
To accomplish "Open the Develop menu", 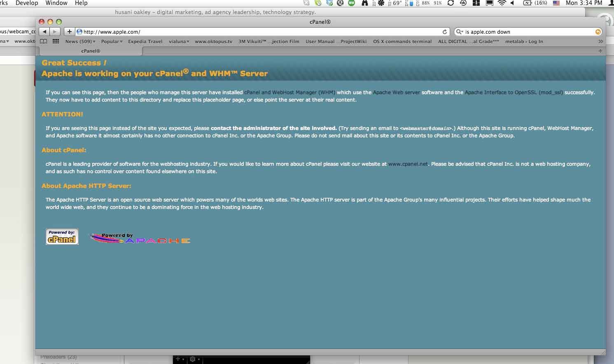I will 27,3.
